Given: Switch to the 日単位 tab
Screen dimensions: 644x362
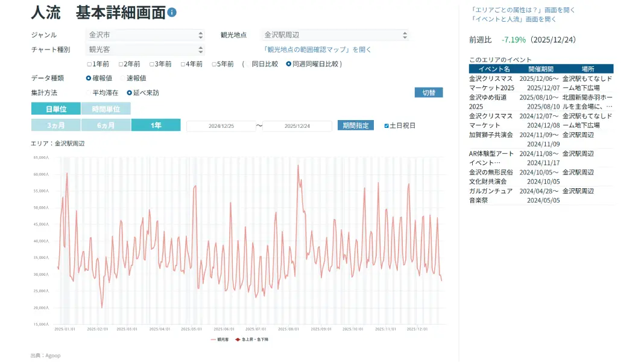Looking at the screenshot, I should 56,109.
